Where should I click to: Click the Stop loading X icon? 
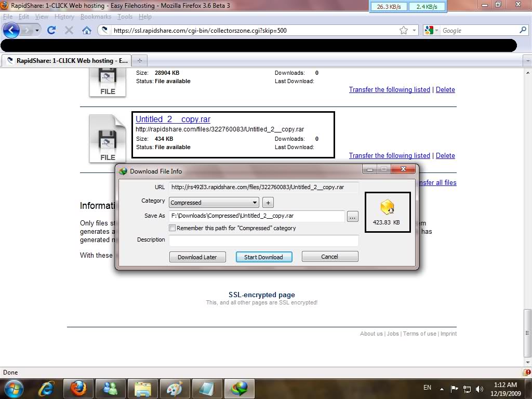point(69,31)
